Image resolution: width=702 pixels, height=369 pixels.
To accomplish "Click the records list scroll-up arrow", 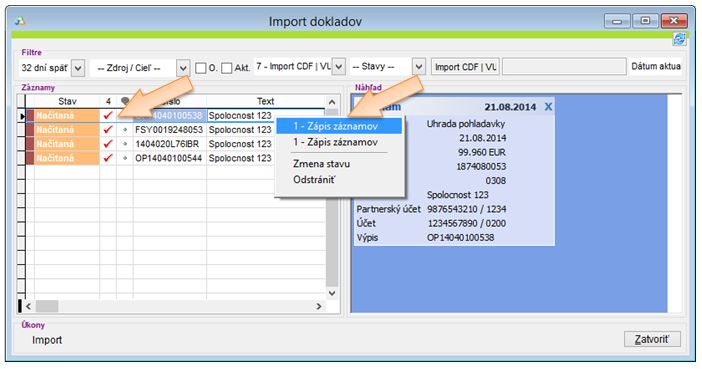I will [x=332, y=102].
